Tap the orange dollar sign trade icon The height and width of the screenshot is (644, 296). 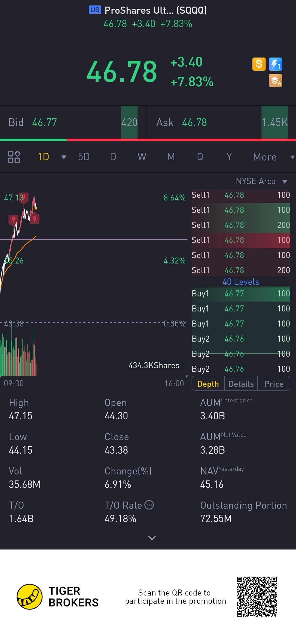point(259,64)
